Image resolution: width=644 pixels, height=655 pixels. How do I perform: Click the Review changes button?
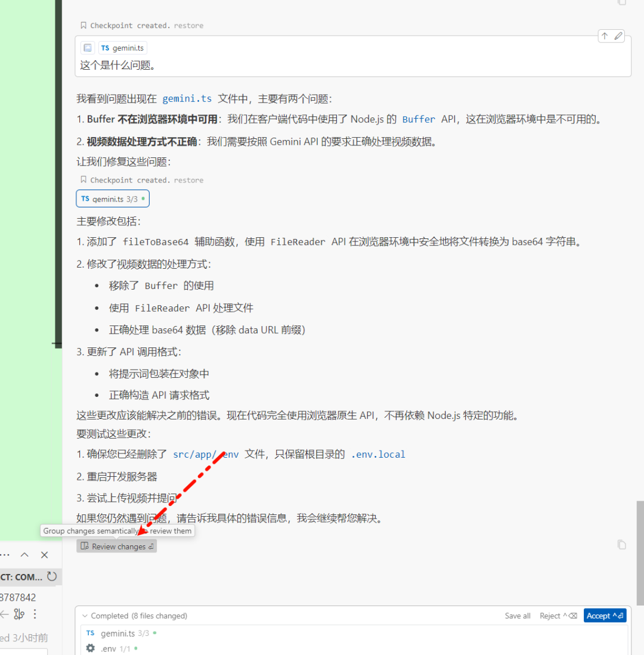point(117,547)
